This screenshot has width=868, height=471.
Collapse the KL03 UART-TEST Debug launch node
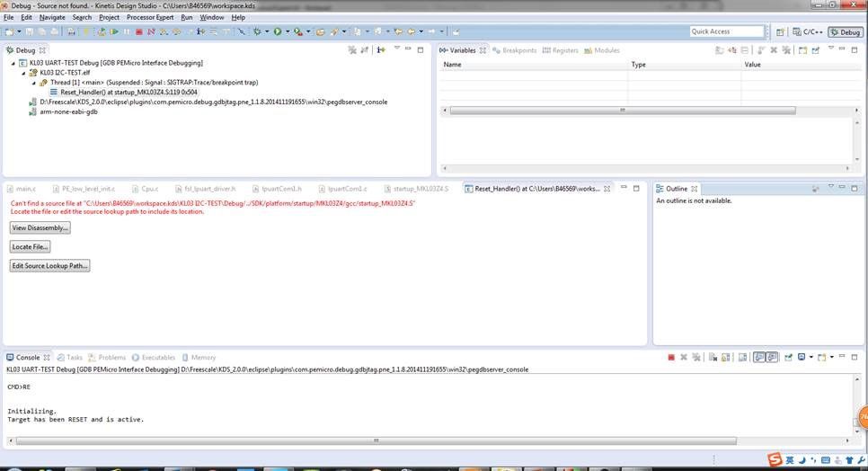pyautogui.click(x=13, y=63)
